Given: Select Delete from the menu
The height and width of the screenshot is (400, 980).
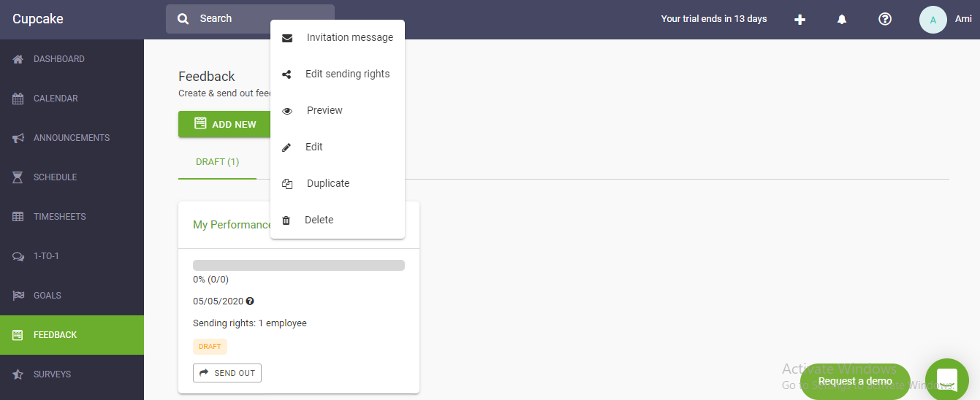Looking at the screenshot, I should coord(319,220).
